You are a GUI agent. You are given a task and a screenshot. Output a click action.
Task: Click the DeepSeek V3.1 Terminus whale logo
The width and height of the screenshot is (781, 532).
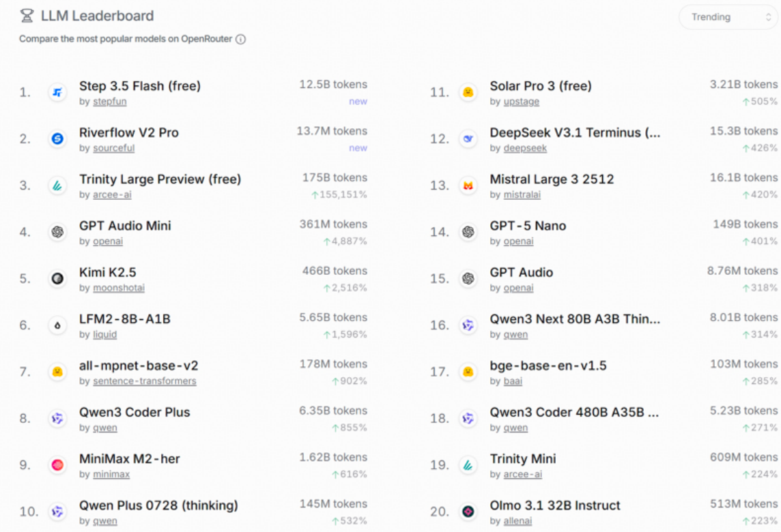coord(468,139)
